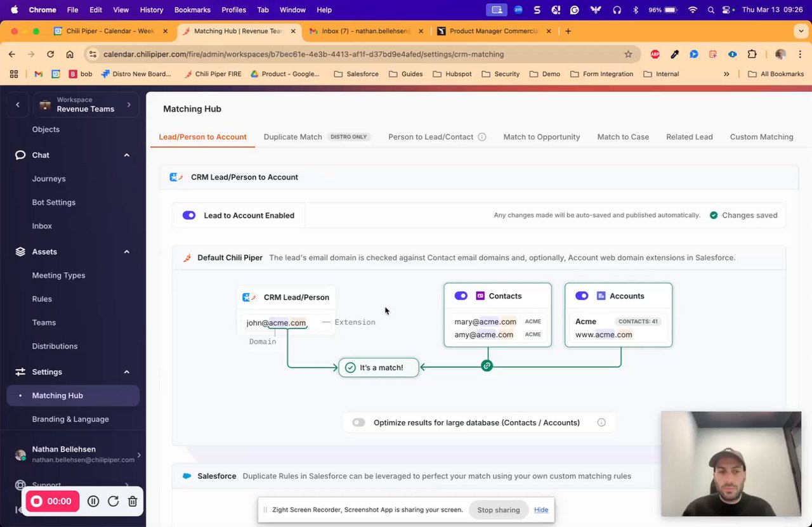Select the Match to Opportunity tab
812x527 pixels.
(x=542, y=137)
